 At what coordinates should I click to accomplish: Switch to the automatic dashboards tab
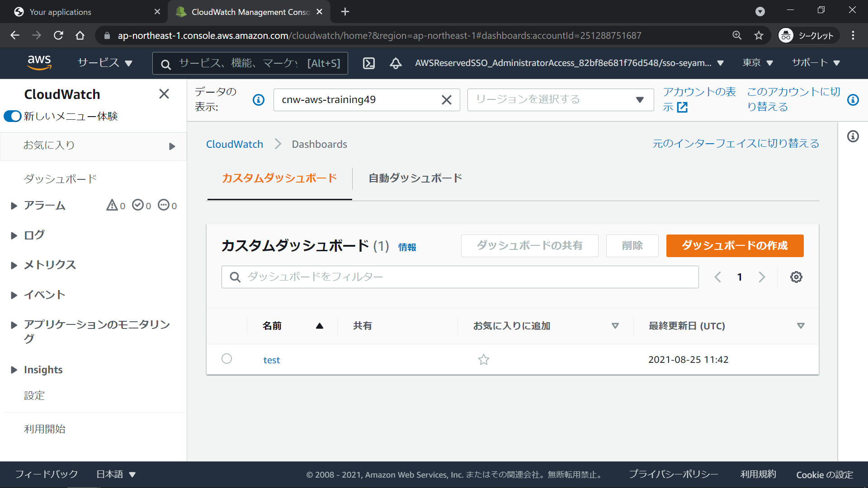[x=415, y=178]
